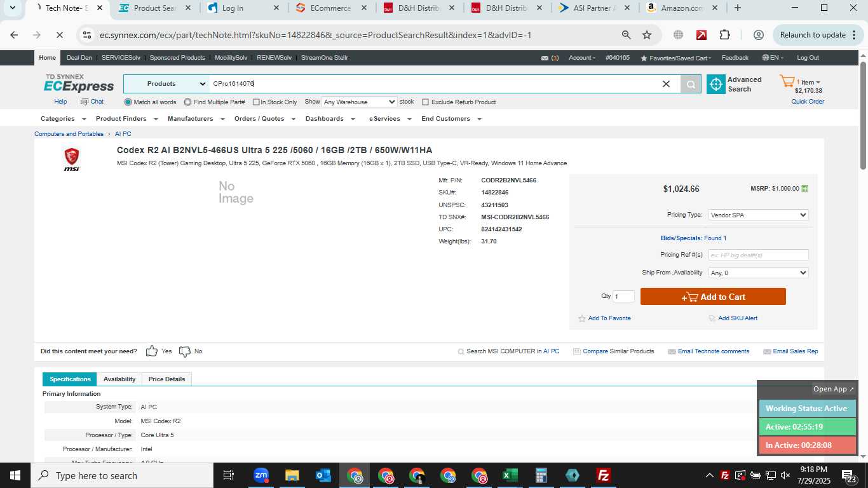Open Any Warehouse dropdown
The width and height of the screenshot is (868, 488).
click(360, 102)
